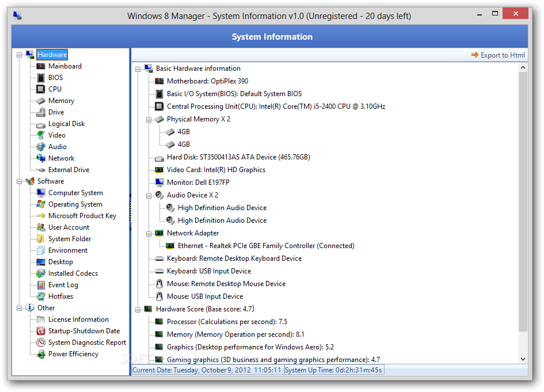Click Video Card: Intel(R) HD Graphics
The height and width of the screenshot is (392, 544).
click(216, 170)
